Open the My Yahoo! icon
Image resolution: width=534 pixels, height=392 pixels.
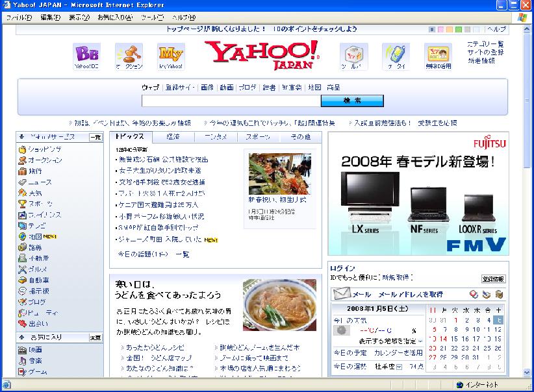(x=171, y=56)
